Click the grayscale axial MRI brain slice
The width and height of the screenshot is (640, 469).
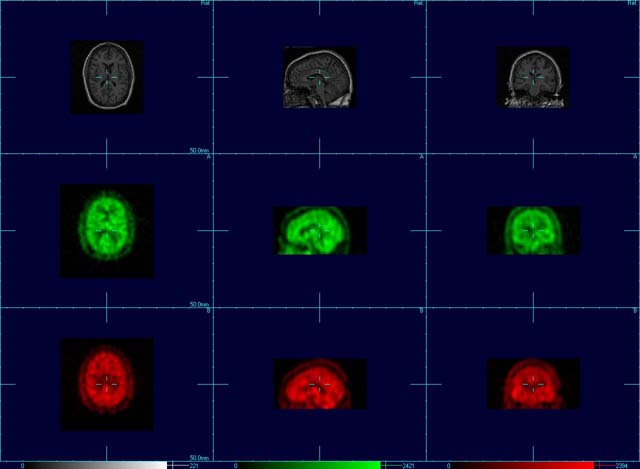tap(106, 76)
